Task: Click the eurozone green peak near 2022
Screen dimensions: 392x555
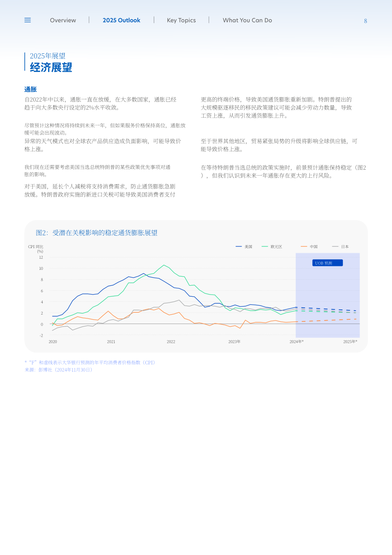Action: [x=164, y=265]
